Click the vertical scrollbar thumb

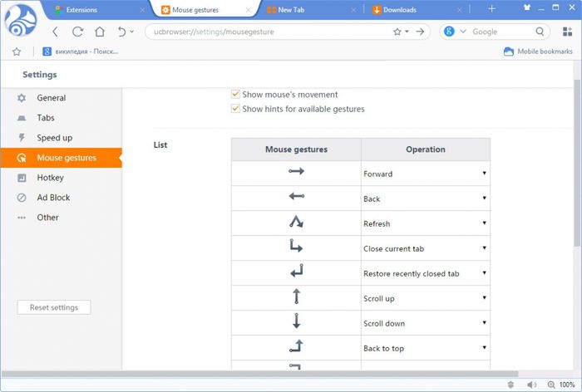(576, 163)
